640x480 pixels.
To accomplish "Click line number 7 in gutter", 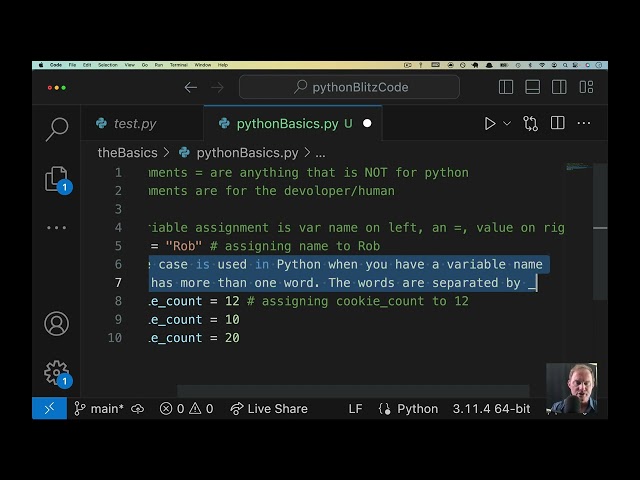I will (x=118, y=282).
